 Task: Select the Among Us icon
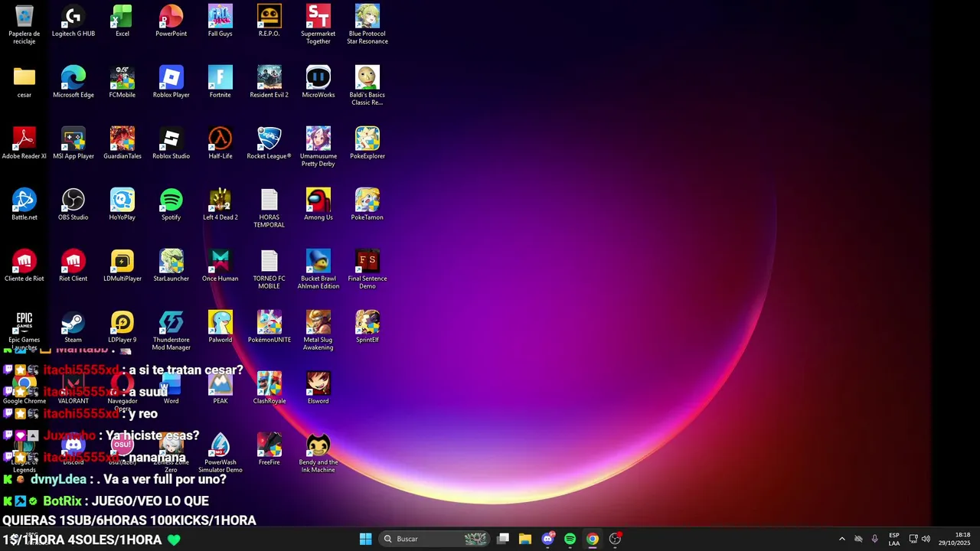(x=318, y=204)
